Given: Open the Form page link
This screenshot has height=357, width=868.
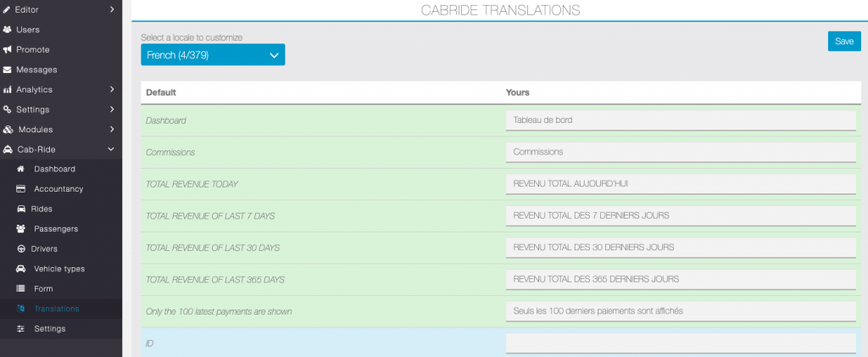Looking at the screenshot, I should click(43, 288).
